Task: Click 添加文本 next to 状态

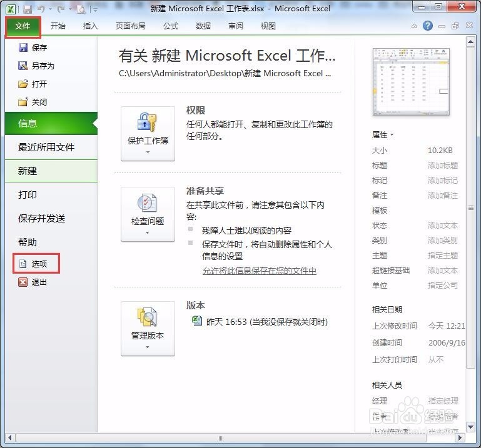Action: [x=443, y=226]
